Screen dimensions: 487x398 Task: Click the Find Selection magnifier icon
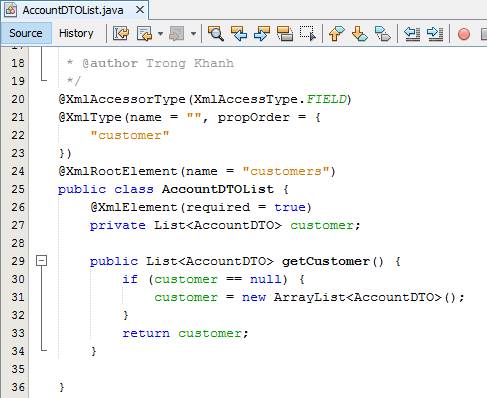[216, 33]
